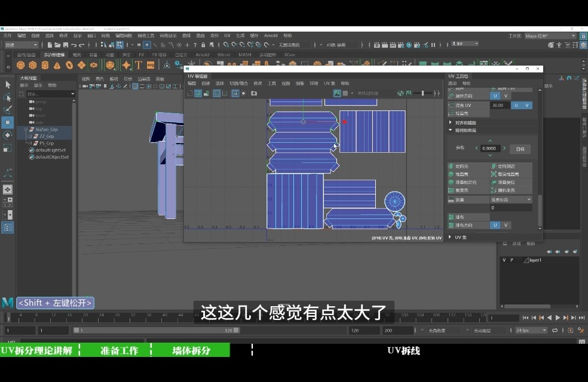Select the polygon sphere shelf icon

[21, 65]
